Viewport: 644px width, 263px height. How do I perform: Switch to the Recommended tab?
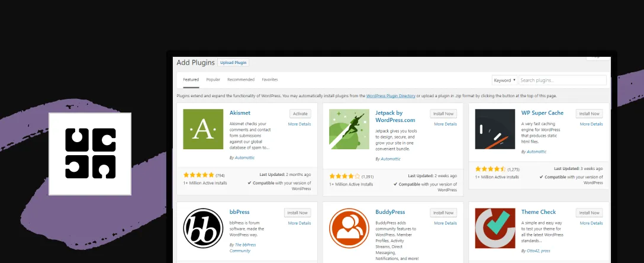coord(241,79)
